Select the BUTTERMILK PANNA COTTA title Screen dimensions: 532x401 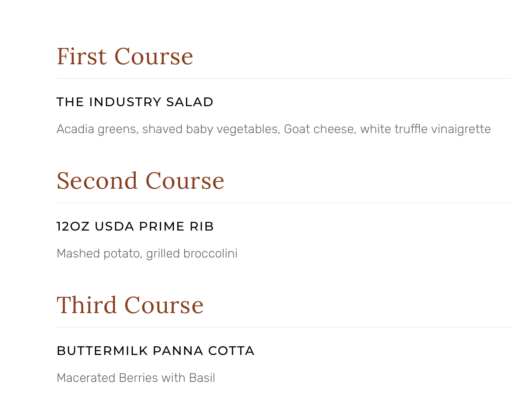point(155,351)
